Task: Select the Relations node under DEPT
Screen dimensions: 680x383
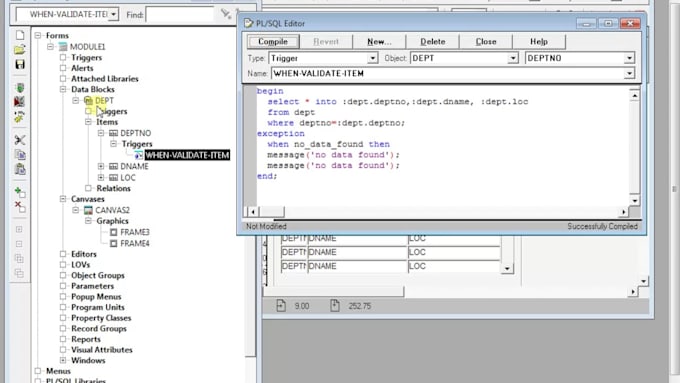Action: tap(113, 189)
